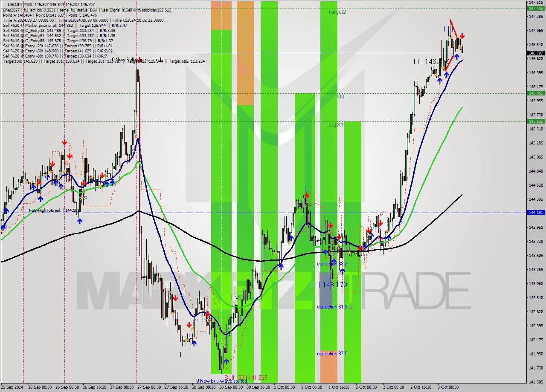
Task: Click the 'Sell %10 @ C_Entry88: 145.878' line
Action: 58,40
